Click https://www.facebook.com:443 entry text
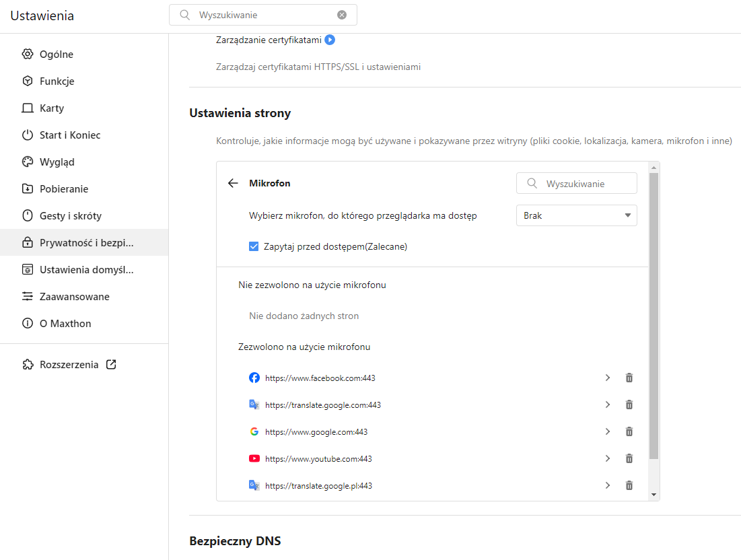The width and height of the screenshot is (741, 560). [x=320, y=378]
